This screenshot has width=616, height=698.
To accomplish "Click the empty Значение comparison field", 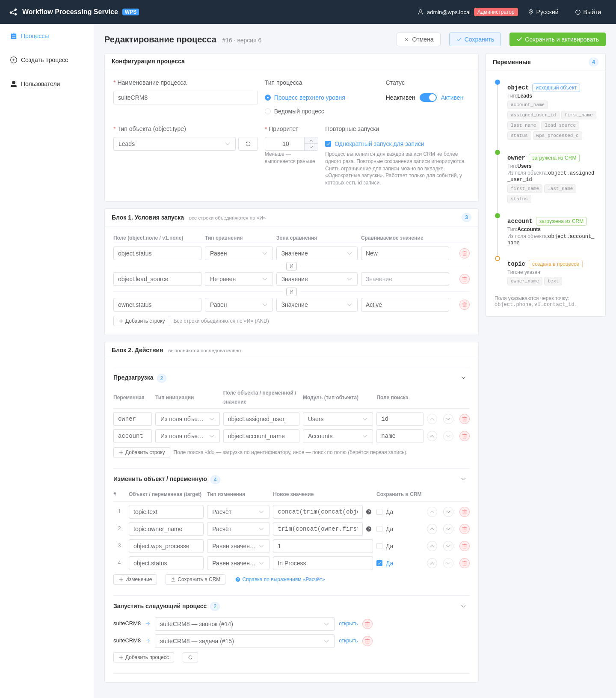I will [405, 279].
